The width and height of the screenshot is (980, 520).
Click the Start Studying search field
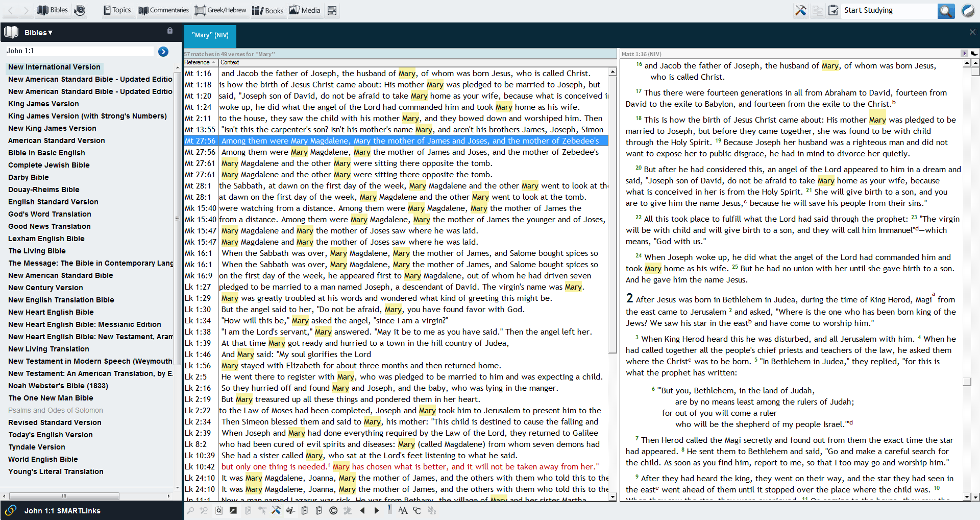pos(889,10)
